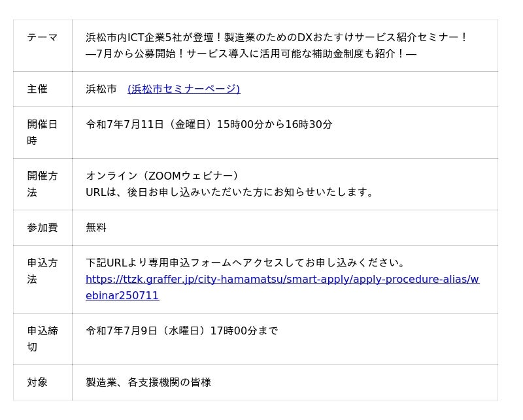Open the ttzk.graffer.jp application form URL

click(282, 279)
